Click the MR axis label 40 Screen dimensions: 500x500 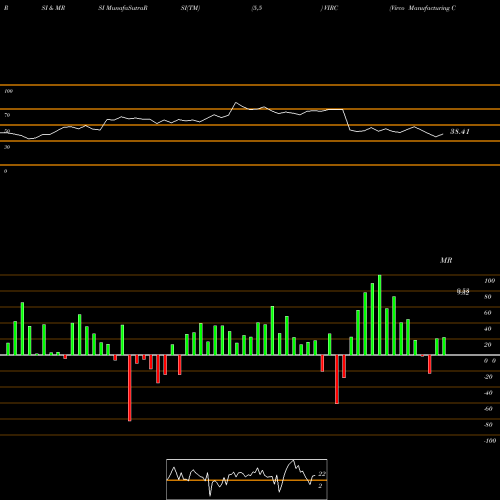(487, 329)
